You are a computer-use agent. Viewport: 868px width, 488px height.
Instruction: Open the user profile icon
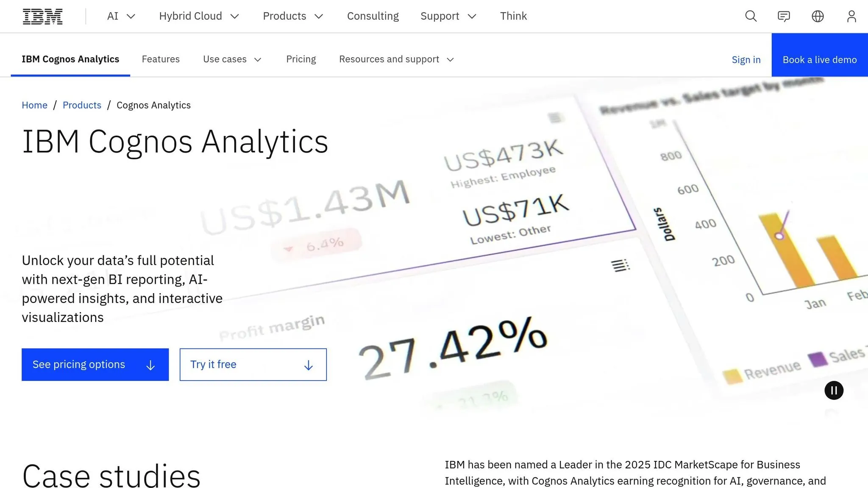pos(851,16)
